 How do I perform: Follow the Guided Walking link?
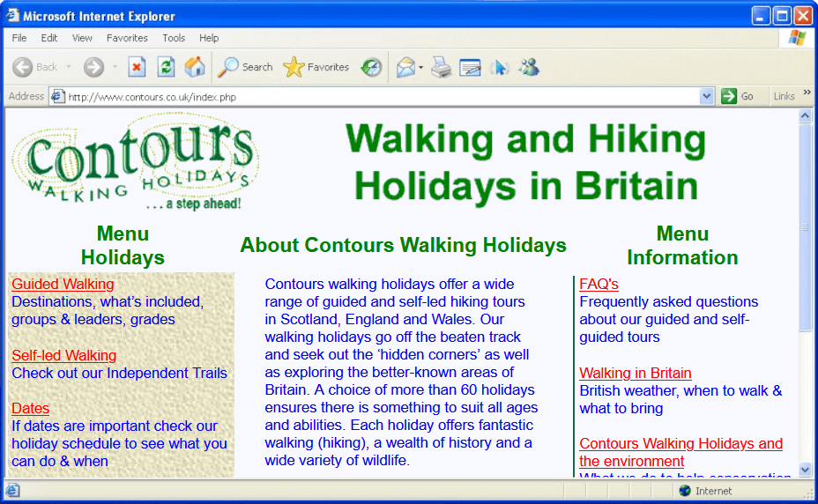[63, 284]
